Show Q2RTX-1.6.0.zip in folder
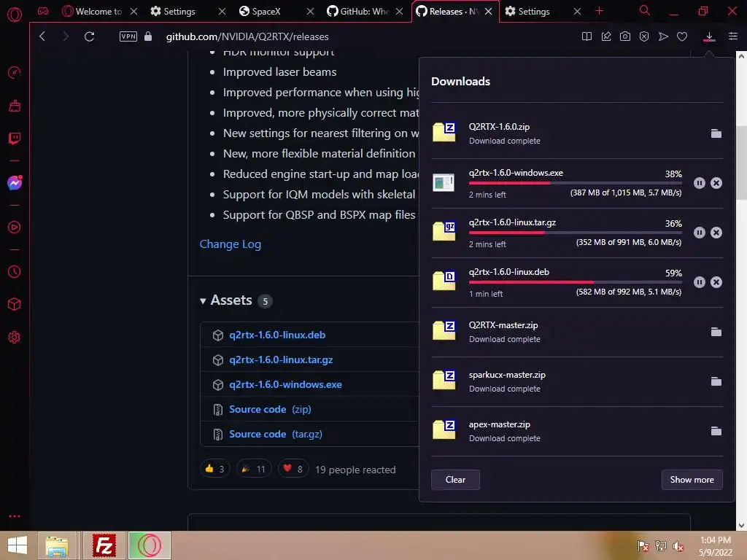747x560 pixels. coord(716,133)
